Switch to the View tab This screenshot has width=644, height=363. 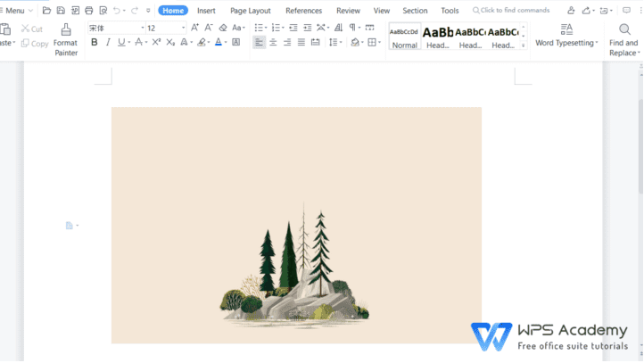coord(382,11)
